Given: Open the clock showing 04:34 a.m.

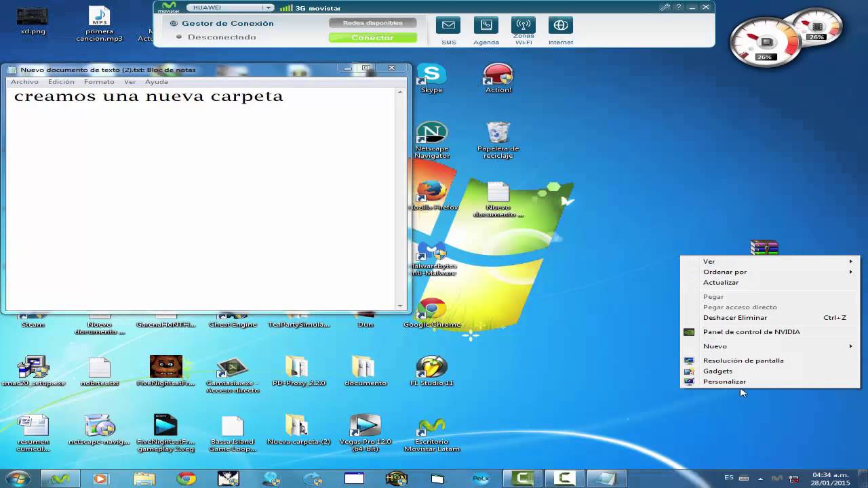Looking at the screenshot, I should click(831, 479).
